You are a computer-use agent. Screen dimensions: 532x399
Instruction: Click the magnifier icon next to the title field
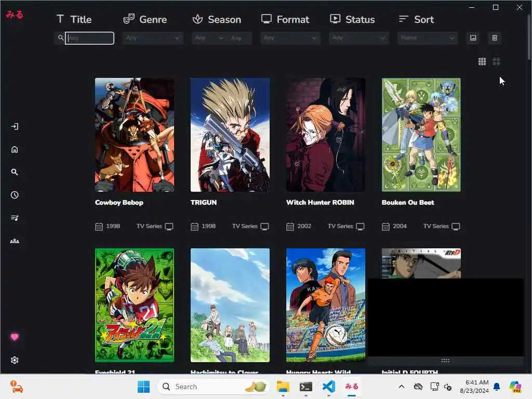pos(60,37)
